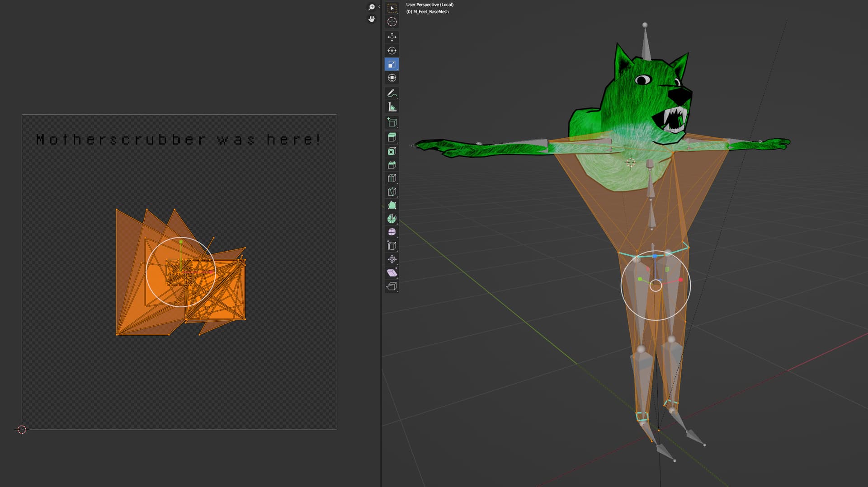
Task: Select the Rip Region tool
Action: [392, 286]
